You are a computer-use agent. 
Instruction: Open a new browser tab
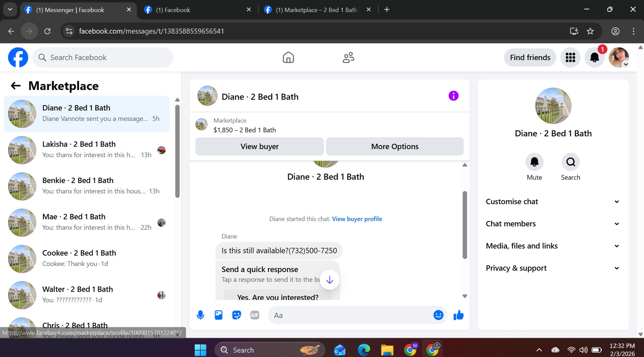[387, 10]
